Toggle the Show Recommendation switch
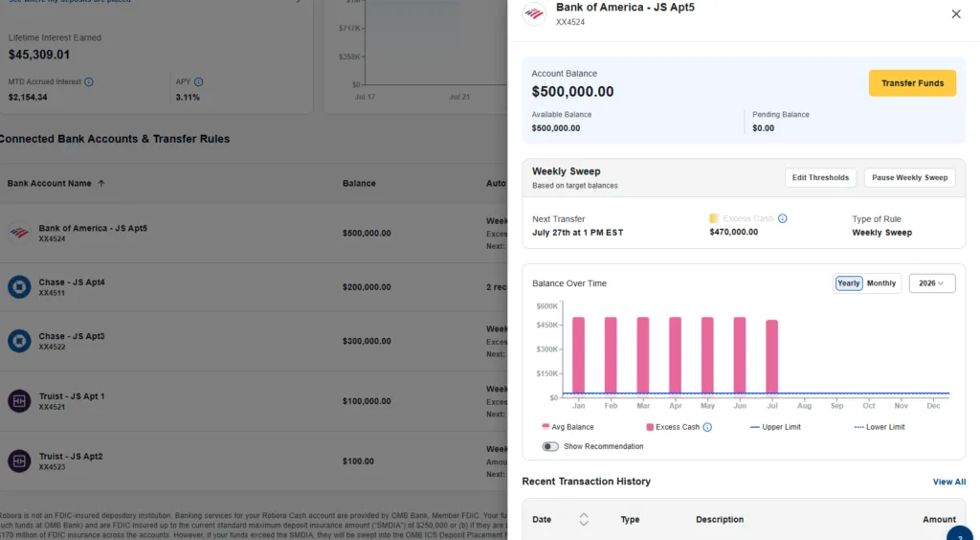This screenshot has height=540, width=980. [x=550, y=446]
